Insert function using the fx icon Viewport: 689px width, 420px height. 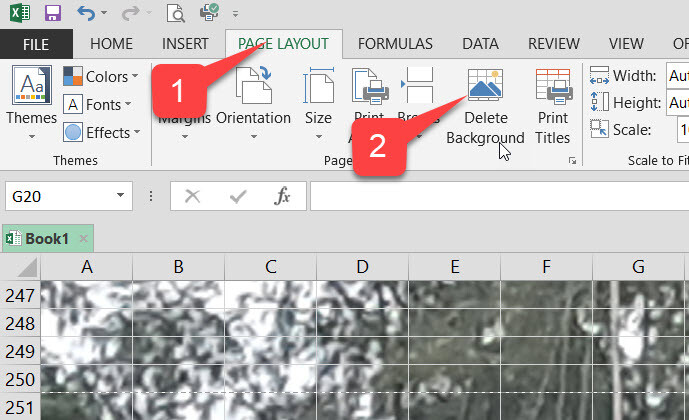coord(282,196)
